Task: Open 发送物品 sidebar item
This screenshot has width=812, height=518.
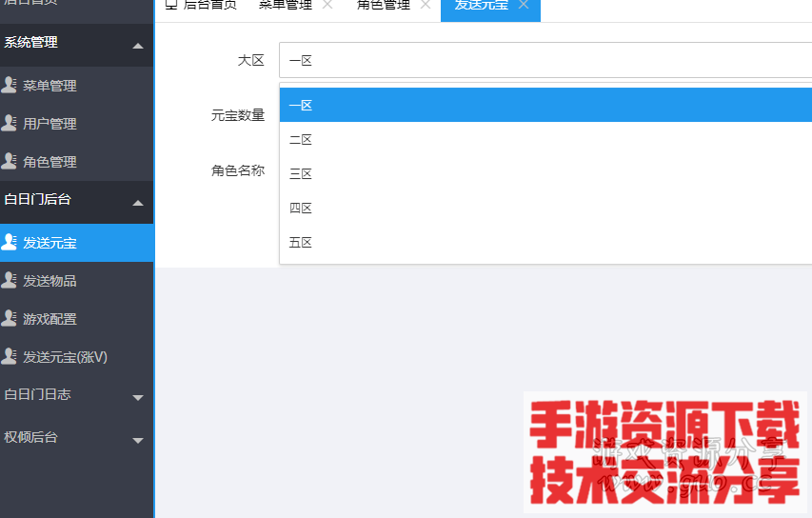Action: (x=77, y=281)
